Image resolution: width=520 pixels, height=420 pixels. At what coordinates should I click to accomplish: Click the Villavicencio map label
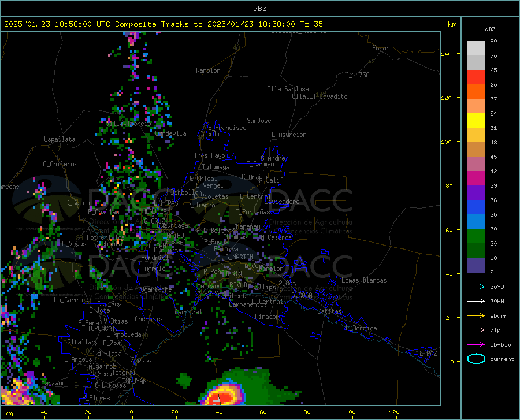tap(129, 124)
